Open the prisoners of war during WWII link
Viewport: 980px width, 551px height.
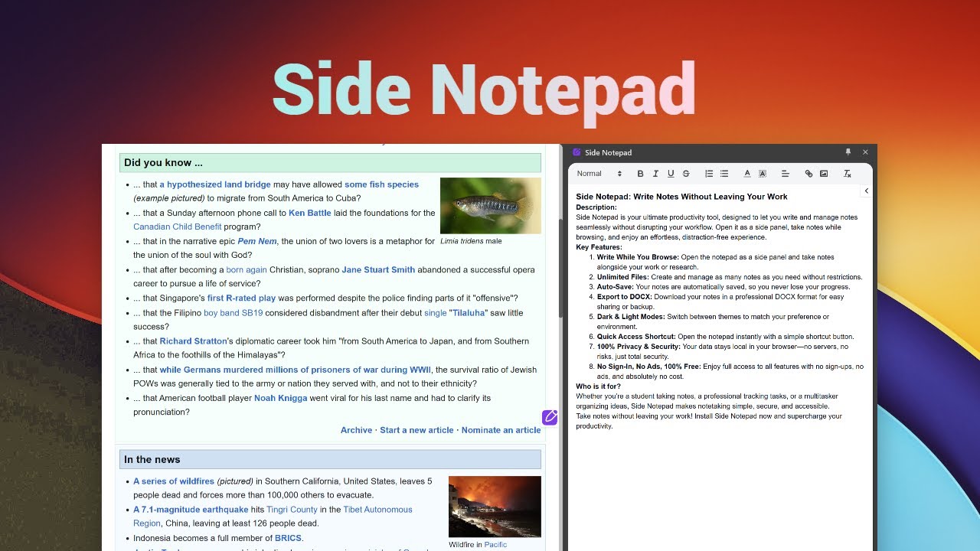(x=296, y=370)
